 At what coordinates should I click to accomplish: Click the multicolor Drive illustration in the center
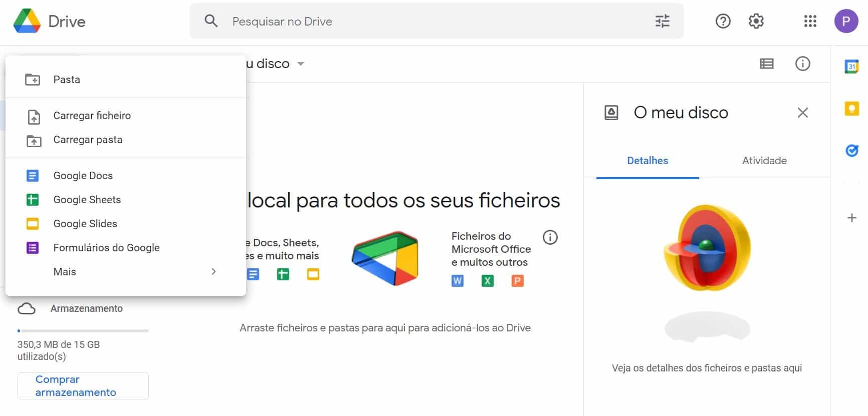pos(385,258)
